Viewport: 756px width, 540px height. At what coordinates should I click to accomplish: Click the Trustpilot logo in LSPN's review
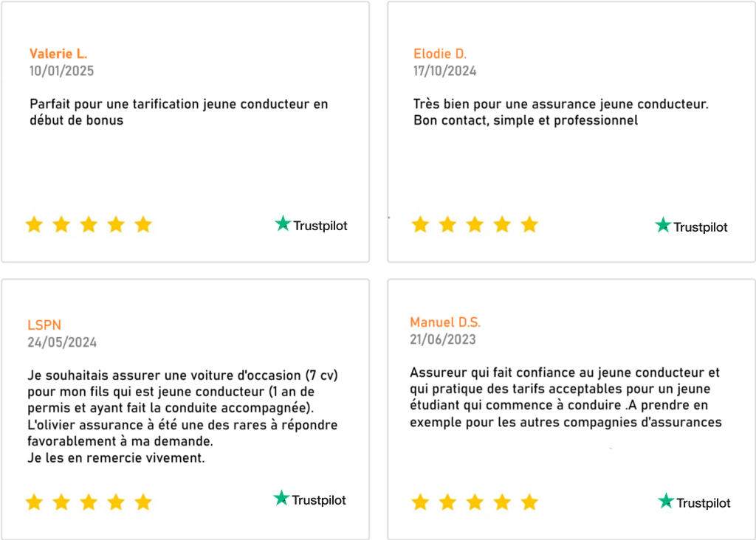(x=309, y=499)
